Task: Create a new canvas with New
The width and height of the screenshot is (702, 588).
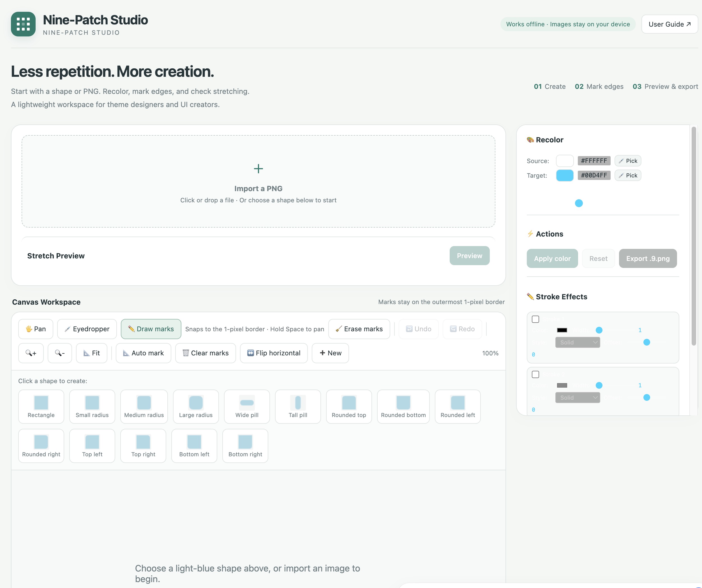Action: tap(330, 353)
